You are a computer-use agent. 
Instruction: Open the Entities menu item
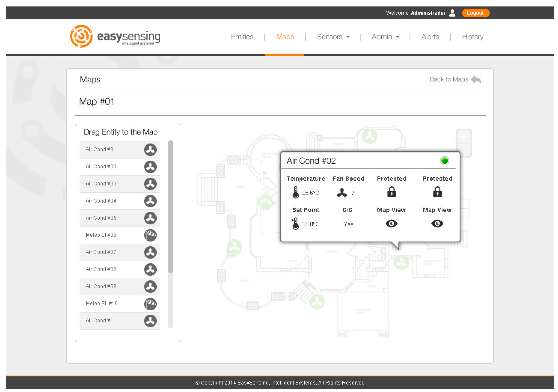pyautogui.click(x=242, y=37)
